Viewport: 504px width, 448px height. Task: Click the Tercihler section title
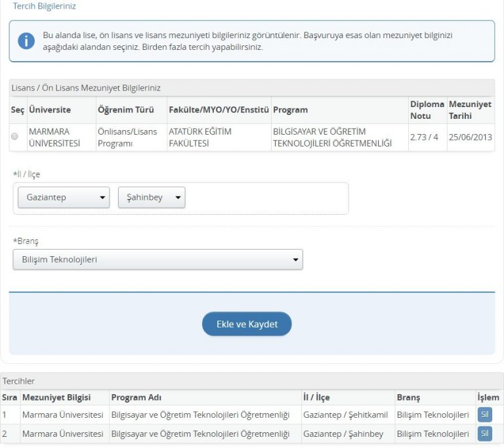coord(18,381)
